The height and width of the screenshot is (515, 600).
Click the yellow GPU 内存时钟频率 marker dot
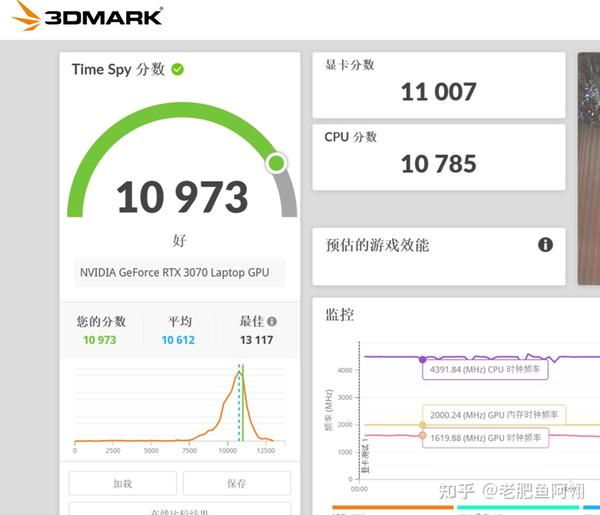(422, 424)
